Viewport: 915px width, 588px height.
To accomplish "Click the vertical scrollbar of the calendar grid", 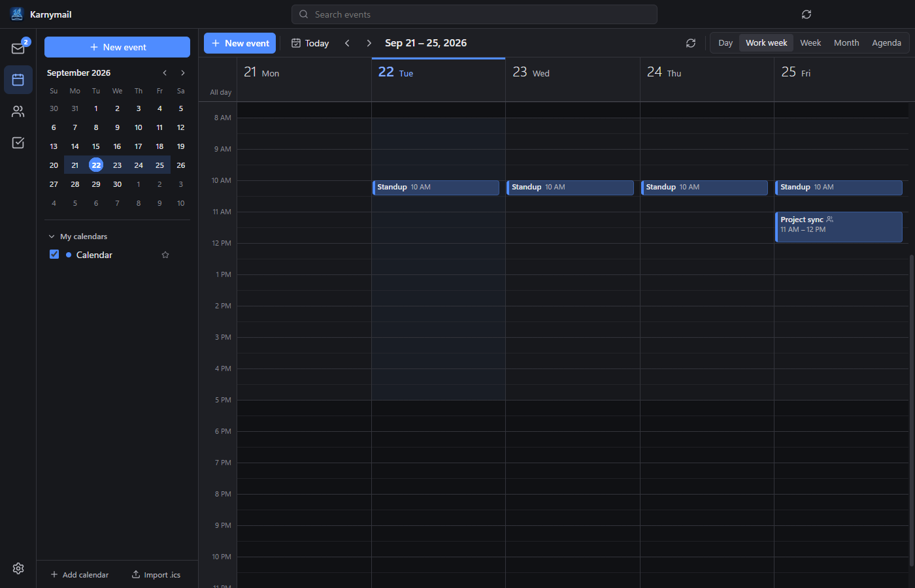I will coord(912,410).
